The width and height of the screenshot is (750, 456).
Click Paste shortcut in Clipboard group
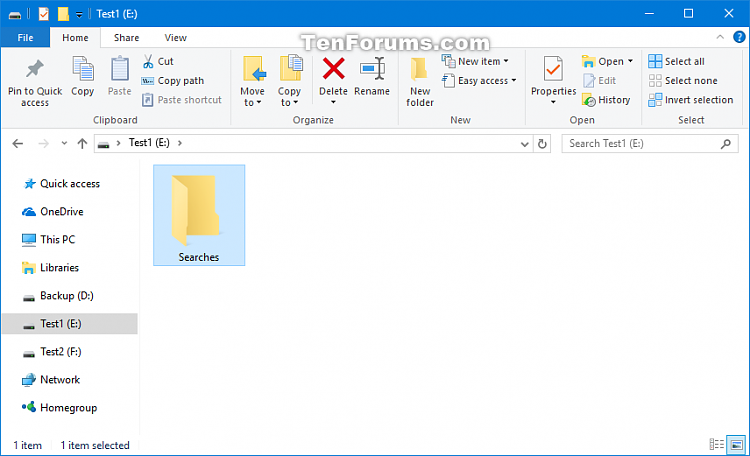182,100
